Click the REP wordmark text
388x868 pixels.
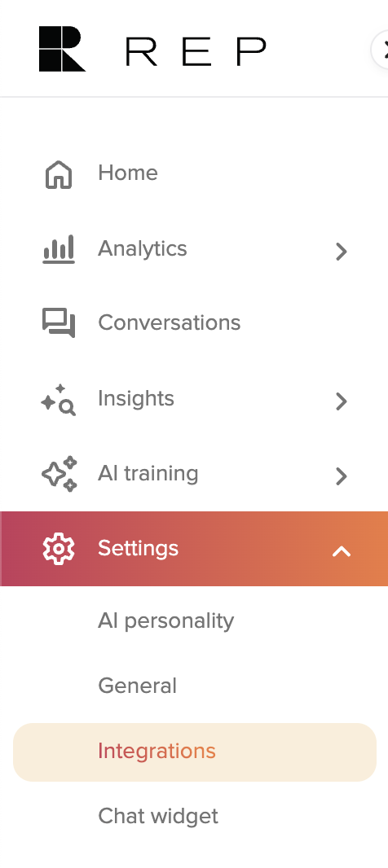[196, 51]
